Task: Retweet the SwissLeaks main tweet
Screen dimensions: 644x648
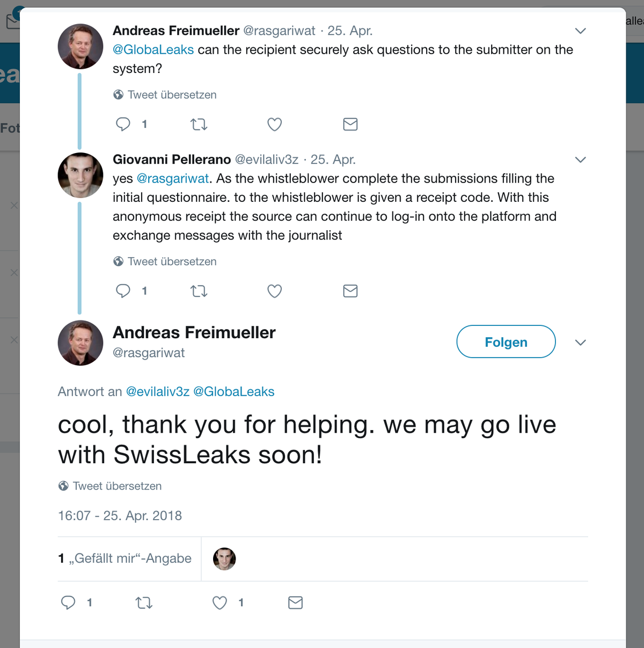Action: [144, 603]
